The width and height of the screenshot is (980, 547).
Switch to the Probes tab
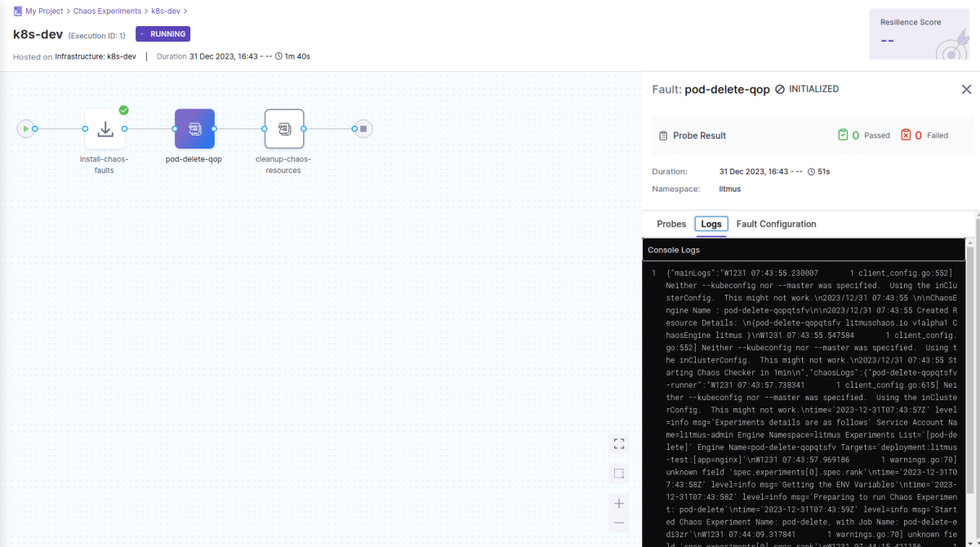[x=671, y=224]
